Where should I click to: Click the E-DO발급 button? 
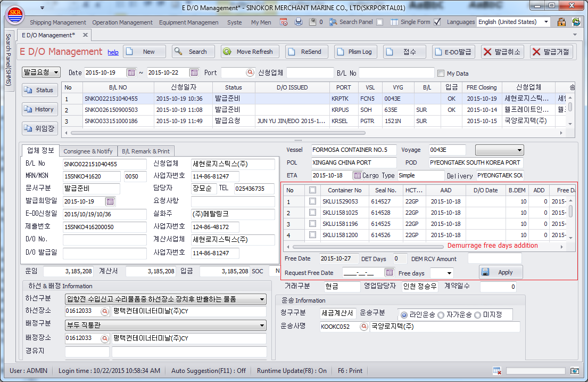point(453,52)
